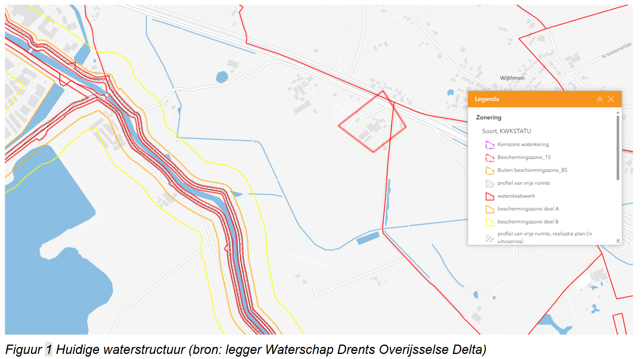Click the Buiten beschermingszone_85 orange dashed symbol
Screen dimensions: 644x359
[x=490, y=170]
